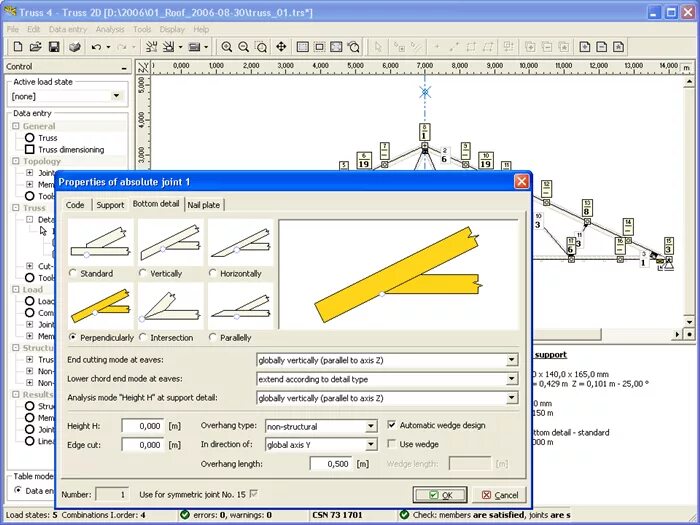Screen dimensions: 700x525
Task: Close the joint properties dialog
Action: (x=521, y=181)
